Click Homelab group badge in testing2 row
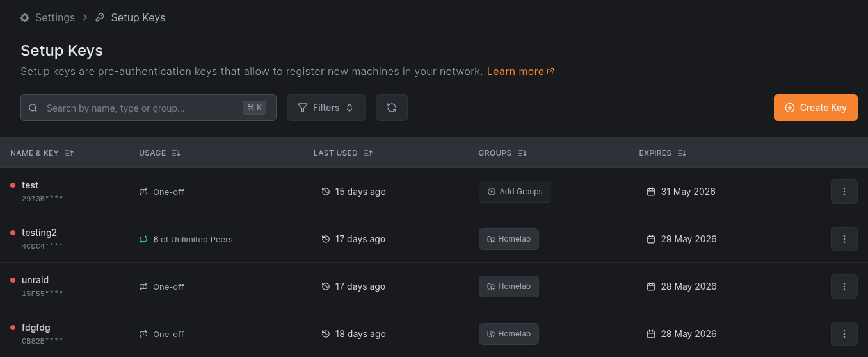Screen dimensions: 868x357 (x=509, y=239)
